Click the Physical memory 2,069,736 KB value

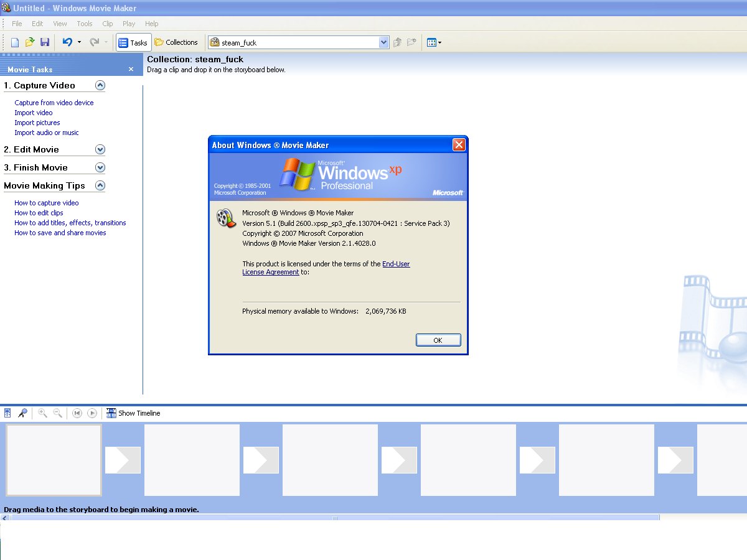(386, 311)
